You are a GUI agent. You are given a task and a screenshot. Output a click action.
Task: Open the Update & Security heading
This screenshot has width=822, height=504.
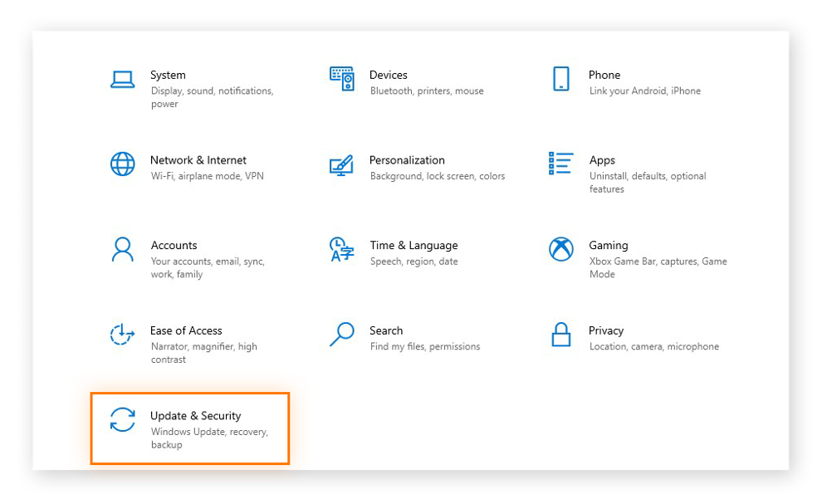(196, 416)
